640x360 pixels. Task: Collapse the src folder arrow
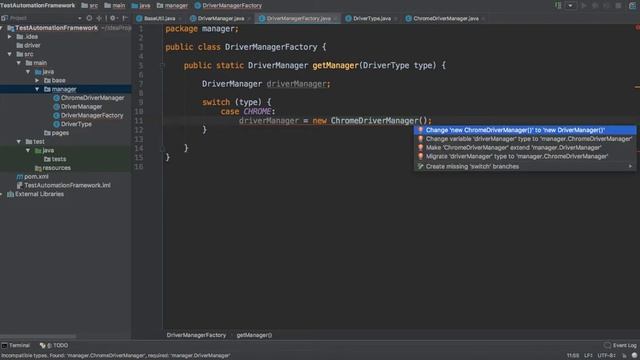pyautogui.click(x=10, y=54)
